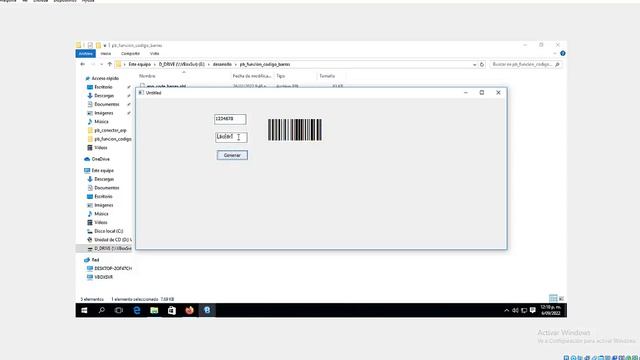Open the address bar history dropdown
Viewport: 640px width, 360px height.
[474, 64]
